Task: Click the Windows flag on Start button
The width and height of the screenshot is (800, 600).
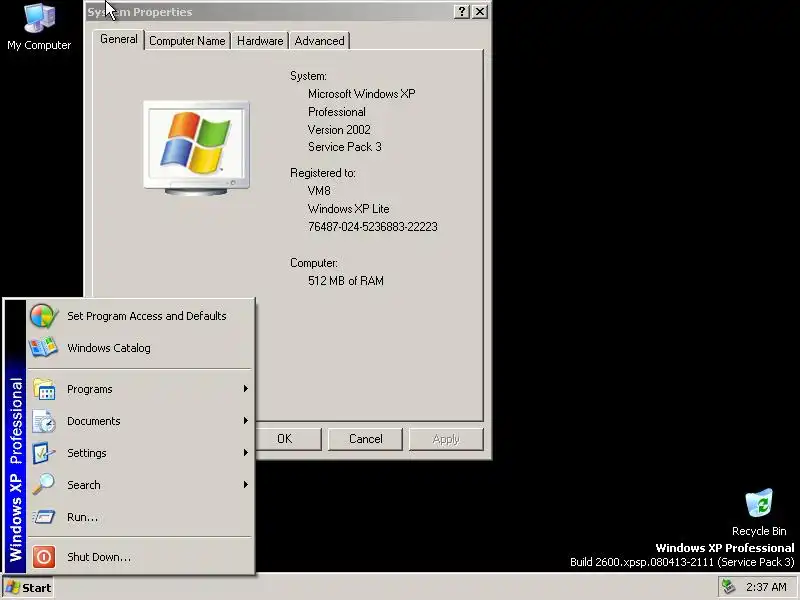Action: coord(13,588)
